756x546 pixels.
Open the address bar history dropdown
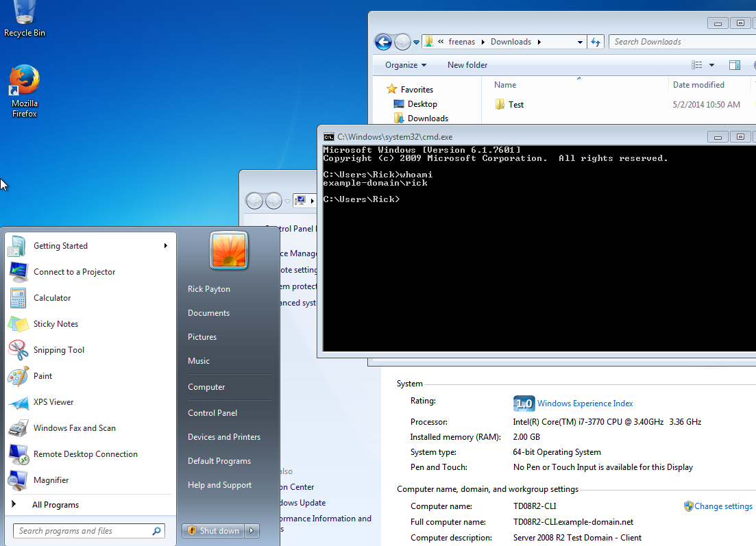click(x=580, y=42)
